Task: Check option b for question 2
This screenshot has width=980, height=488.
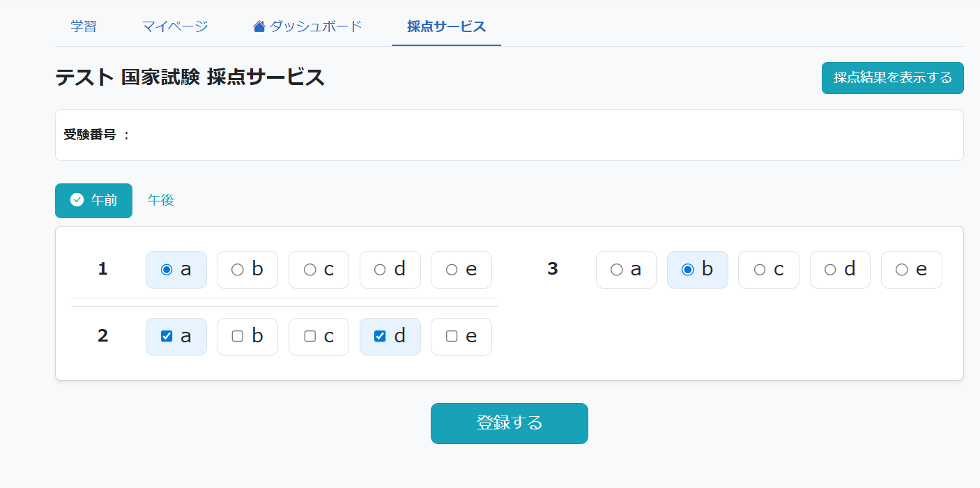Action: pyautogui.click(x=247, y=337)
